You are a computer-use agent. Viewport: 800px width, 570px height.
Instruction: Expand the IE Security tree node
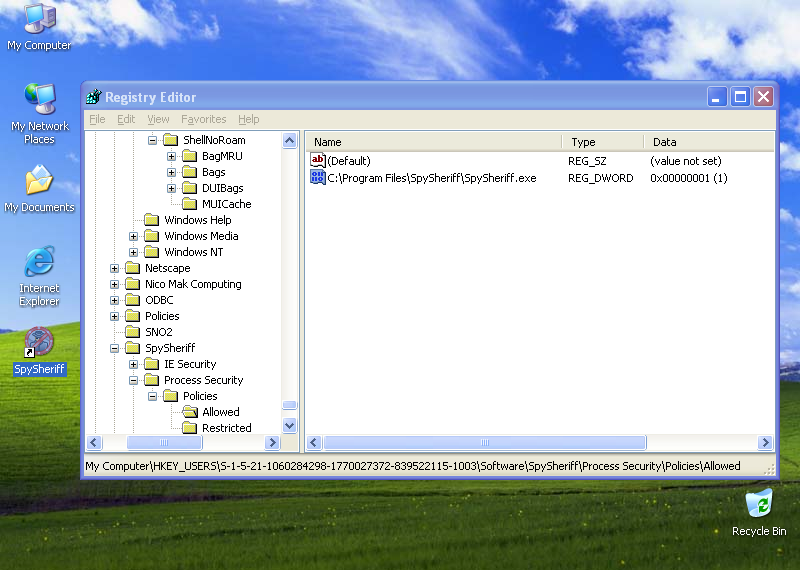pos(133,364)
